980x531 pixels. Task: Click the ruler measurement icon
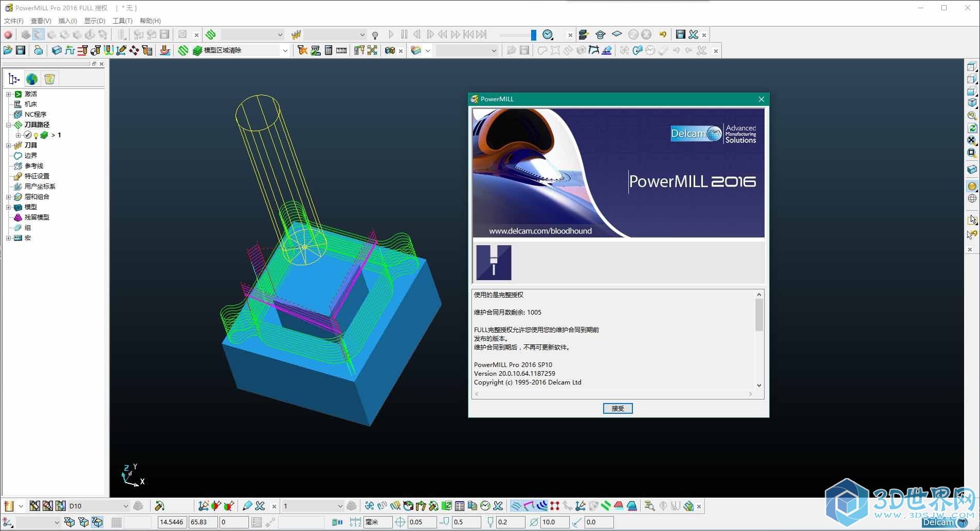coord(341,50)
